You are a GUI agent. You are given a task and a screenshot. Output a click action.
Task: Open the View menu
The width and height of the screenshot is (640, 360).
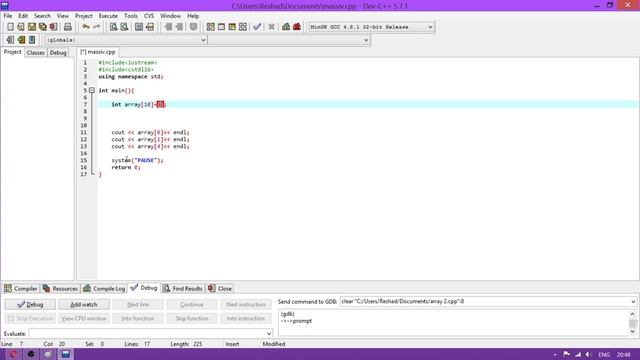(62, 16)
